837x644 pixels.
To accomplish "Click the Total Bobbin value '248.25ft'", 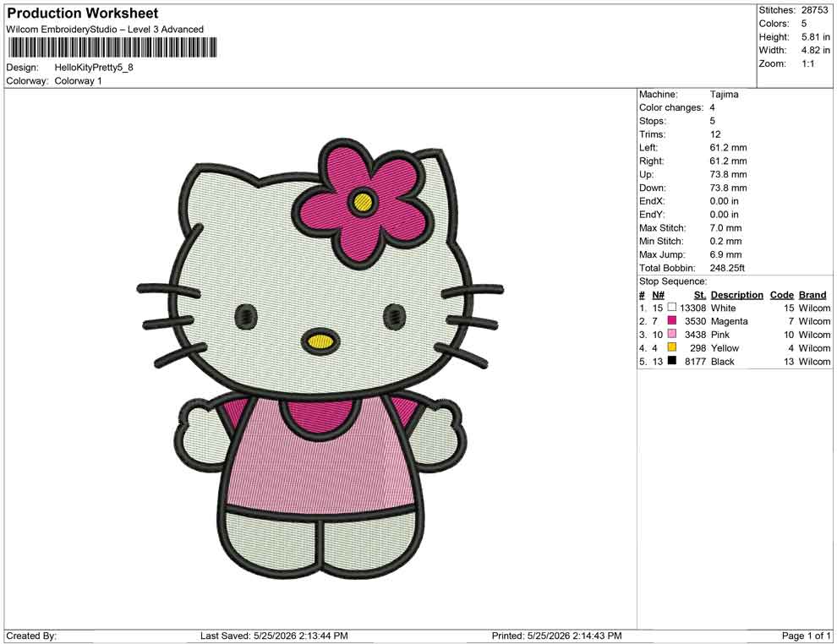I will pos(727,268).
